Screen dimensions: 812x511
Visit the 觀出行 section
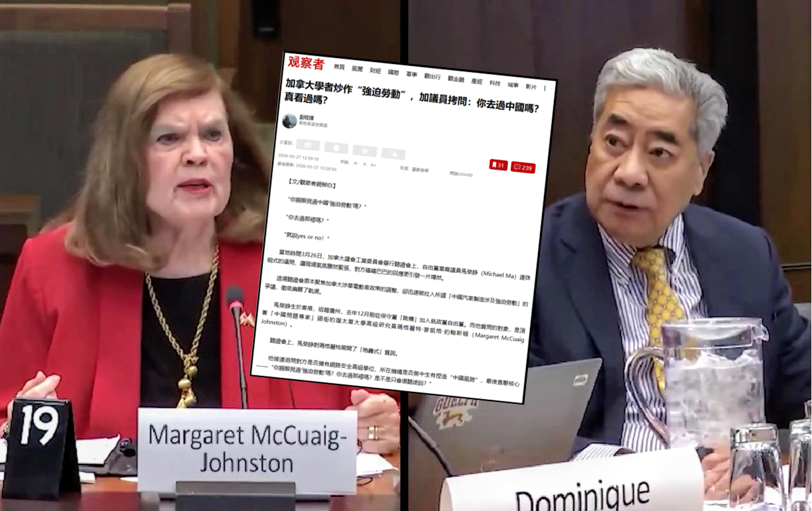pyautogui.click(x=432, y=77)
